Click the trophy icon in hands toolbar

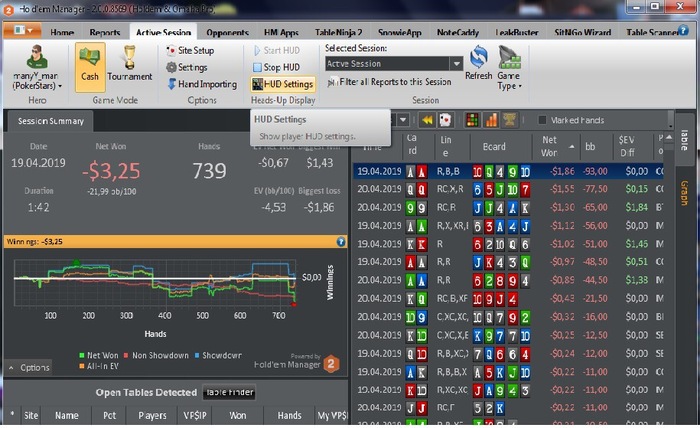(x=509, y=120)
